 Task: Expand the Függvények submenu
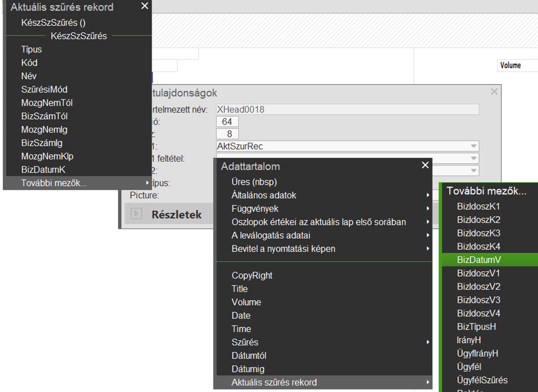pyautogui.click(x=255, y=209)
